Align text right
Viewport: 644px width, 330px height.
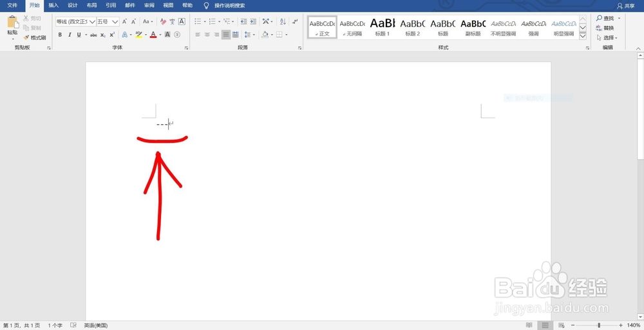click(x=216, y=35)
